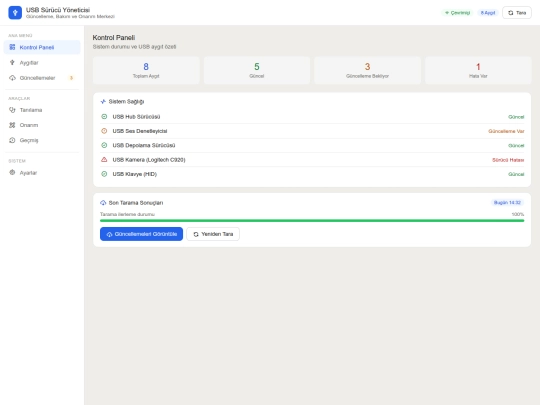
Task: Click the Onarım tools icon
Action: coord(12,125)
